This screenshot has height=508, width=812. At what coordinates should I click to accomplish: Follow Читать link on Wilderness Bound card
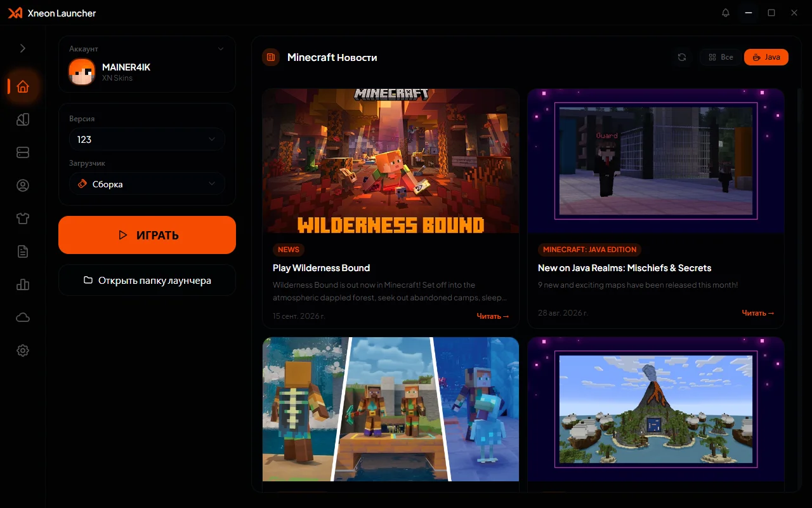[493, 316]
